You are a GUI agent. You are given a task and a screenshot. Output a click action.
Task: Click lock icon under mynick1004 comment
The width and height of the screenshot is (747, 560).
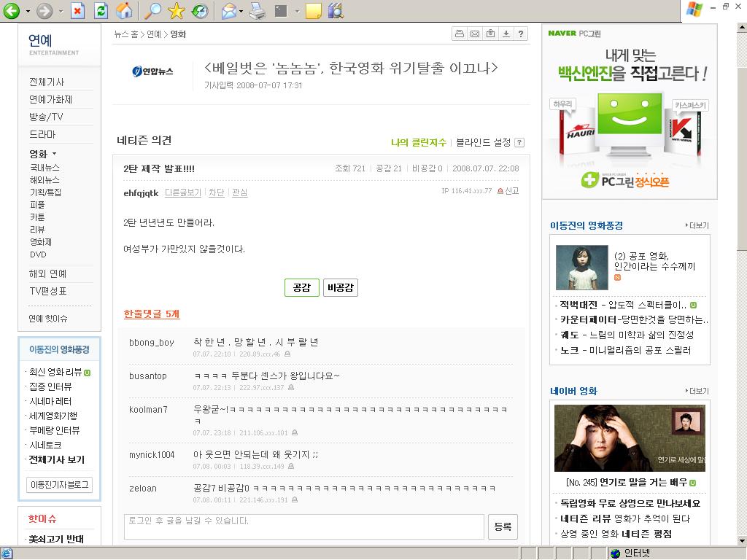click(x=291, y=466)
